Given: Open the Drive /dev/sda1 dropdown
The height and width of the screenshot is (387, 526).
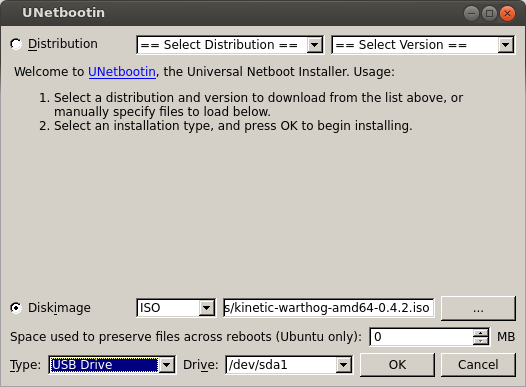Looking at the screenshot, I should [289, 365].
